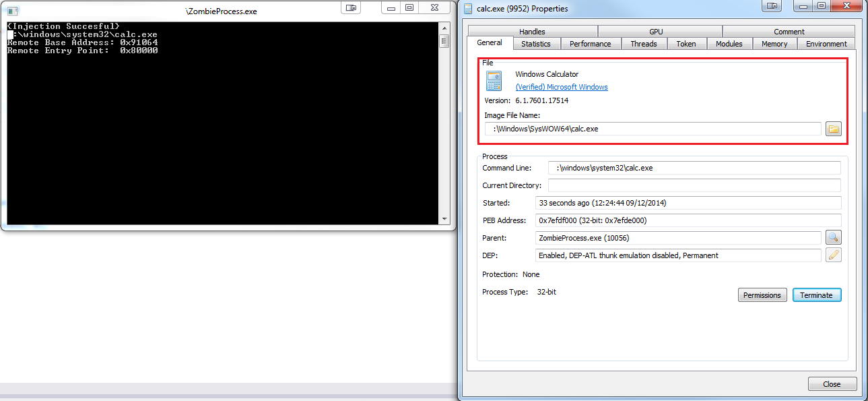Open the image file location folder icon
The height and width of the screenshot is (401, 868).
coord(834,129)
